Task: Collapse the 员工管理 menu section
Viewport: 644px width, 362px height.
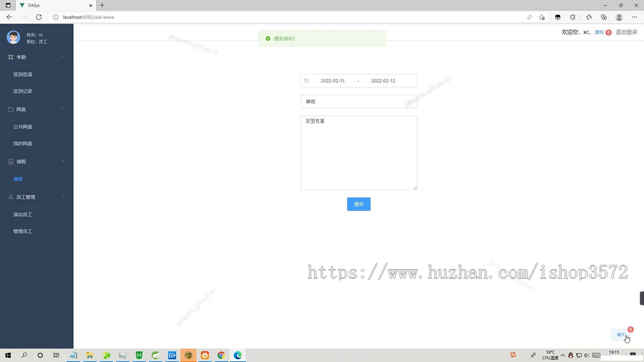Action: (x=63, y=197)
